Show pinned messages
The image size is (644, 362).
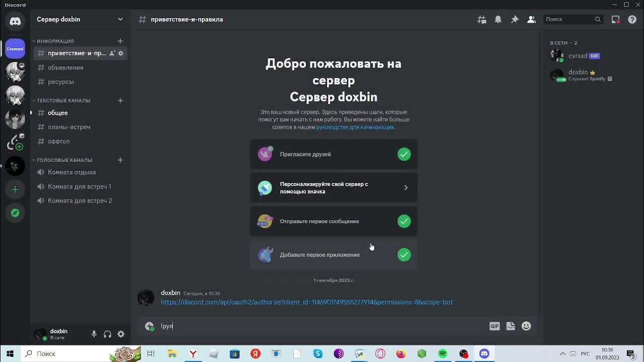pos(515,20)
